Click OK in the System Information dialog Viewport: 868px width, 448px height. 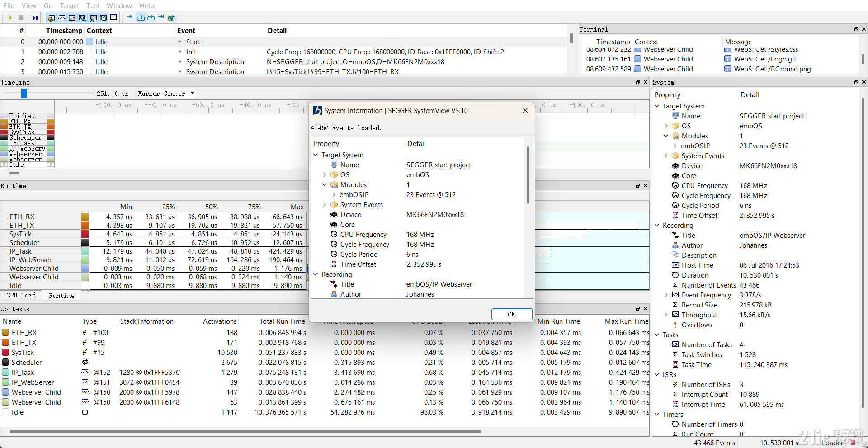[511, 314]
